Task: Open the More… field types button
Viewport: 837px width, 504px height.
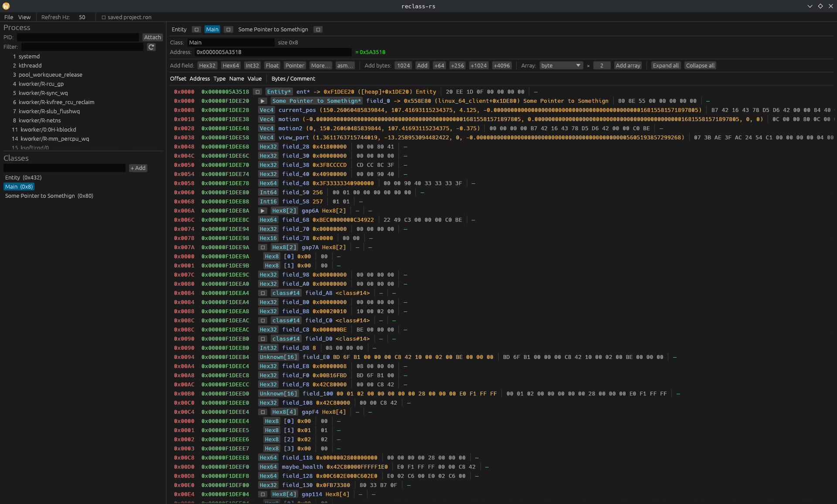Action: point(321,66)
